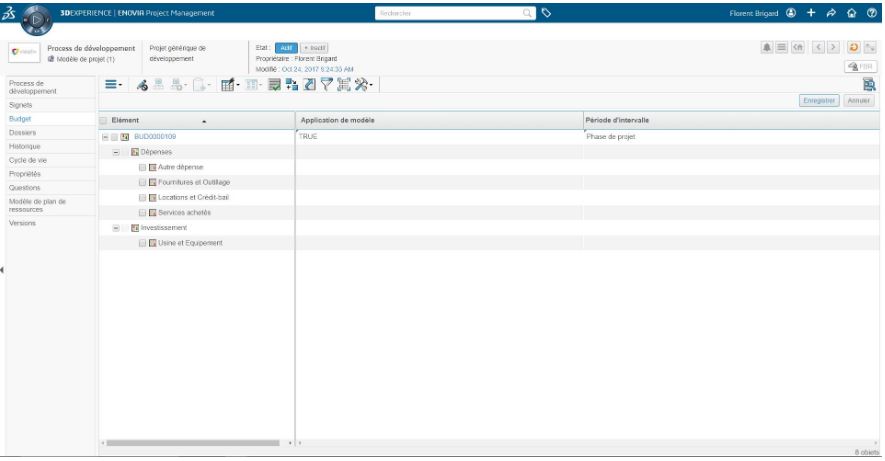
Task: Click the search-in-table icon at toolbar right
Action: pyautogui.click(x=869, y=85)
